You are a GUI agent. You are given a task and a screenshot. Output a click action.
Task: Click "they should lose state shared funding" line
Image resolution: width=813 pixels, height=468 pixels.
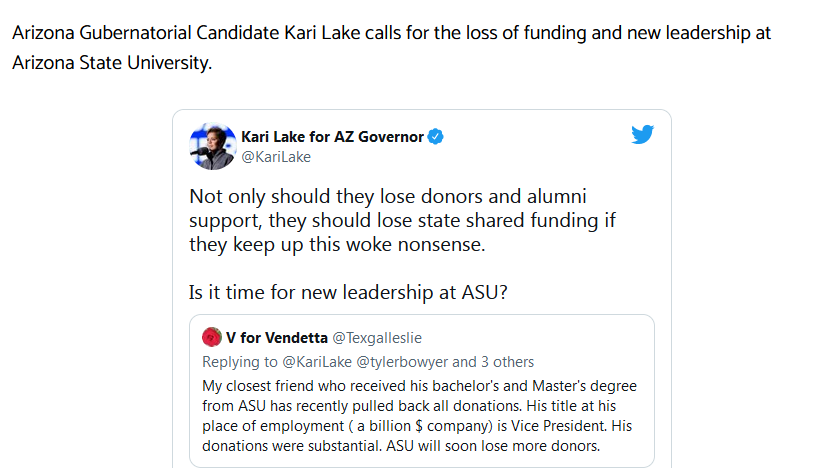coord(402,221)
